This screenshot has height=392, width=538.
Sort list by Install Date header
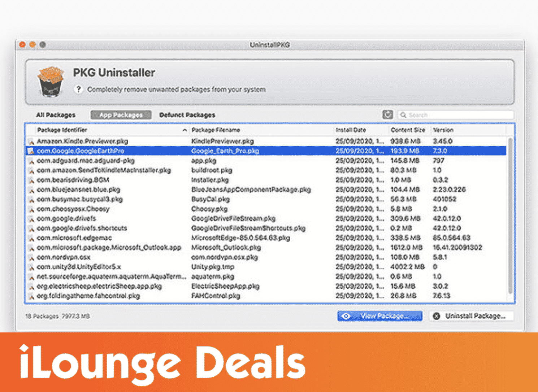point(351,130)
